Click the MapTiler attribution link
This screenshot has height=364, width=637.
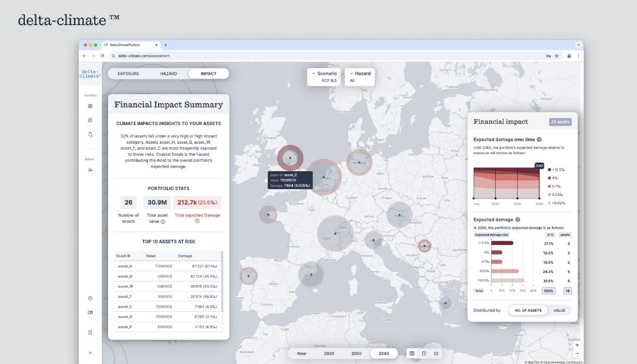533,362
